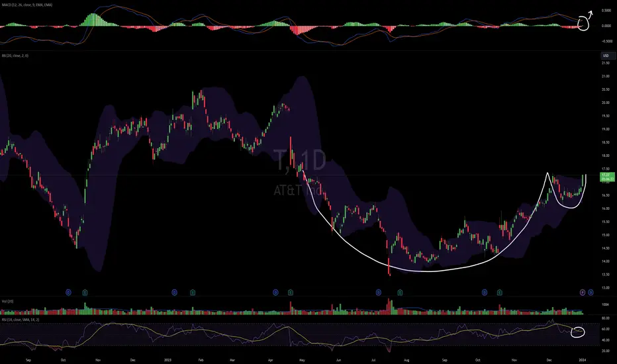Open the earnings E marker in late October 2023
The height and width of the screenshot is (364, 617).
pyautogui.click(x=499, y=293)
